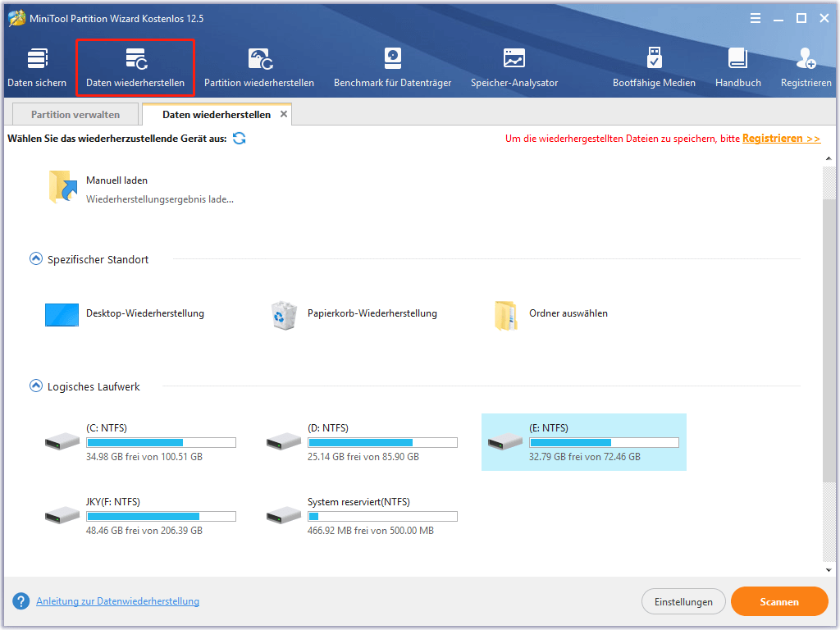Minimize the MiniTool window
This screenshot has width=840, height=630.
778,19
